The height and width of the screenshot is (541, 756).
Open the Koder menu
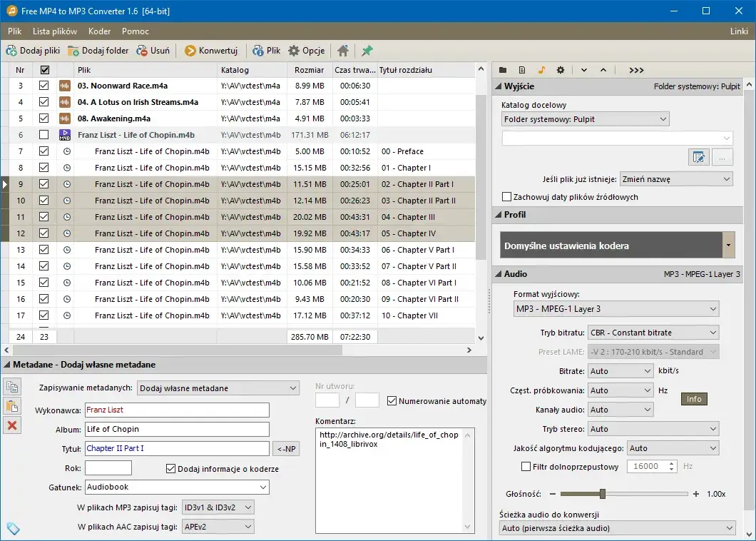tap(99, 31)
